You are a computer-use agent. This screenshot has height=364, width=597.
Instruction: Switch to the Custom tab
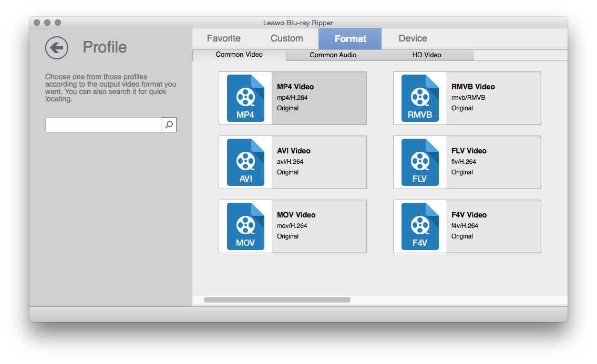click(286, 38)
